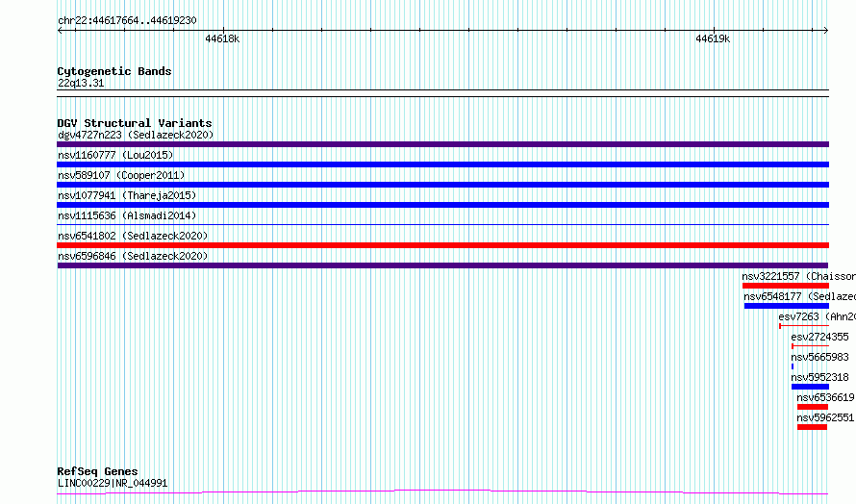This screenshot has height=504, width=856.
Task: Click variant label nsv6596846 (Sedlazeck2020)
Action: [133, 256]
